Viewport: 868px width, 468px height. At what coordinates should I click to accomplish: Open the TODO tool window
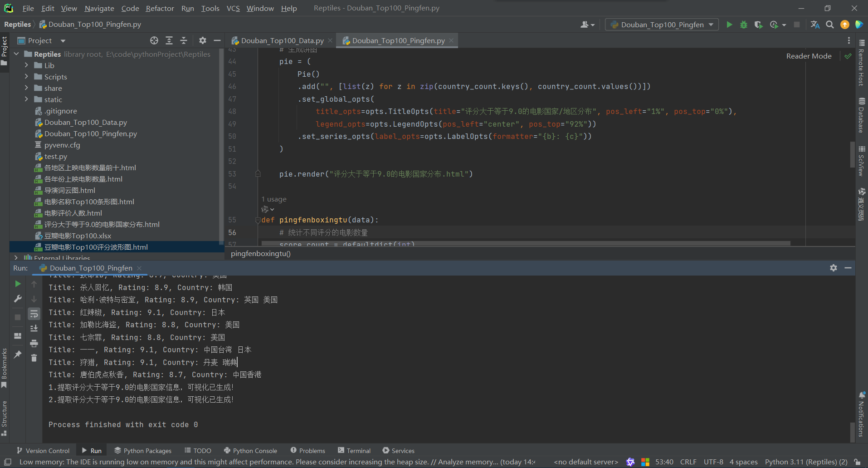click(x=198, y=450)
